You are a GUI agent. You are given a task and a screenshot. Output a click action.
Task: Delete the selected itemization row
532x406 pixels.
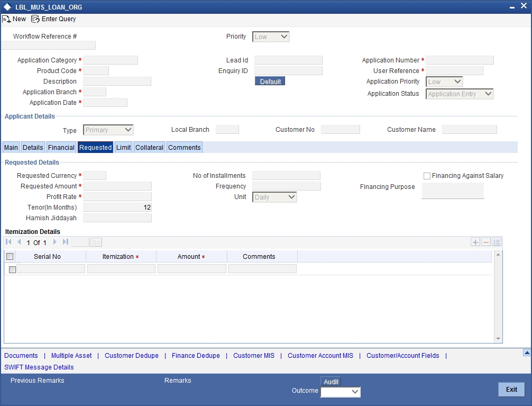coord(486,242)
